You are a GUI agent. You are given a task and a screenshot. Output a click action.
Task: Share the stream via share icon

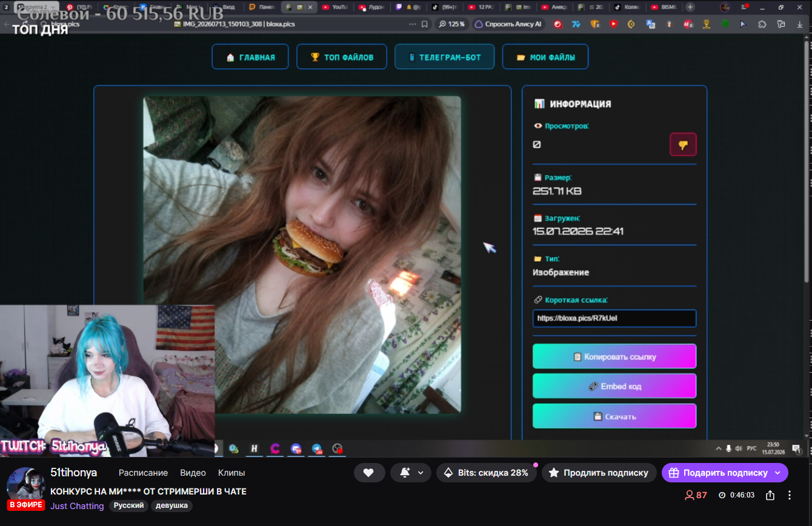coord(770,495)
